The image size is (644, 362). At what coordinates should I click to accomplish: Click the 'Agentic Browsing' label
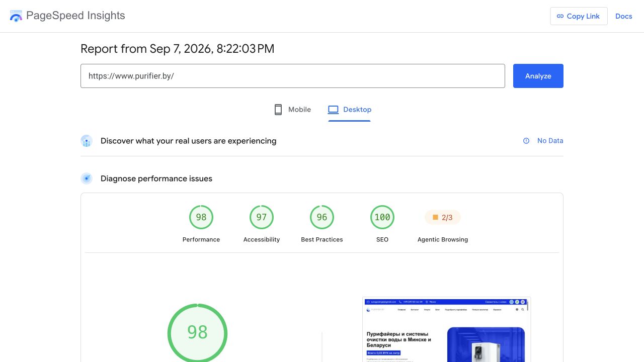point(443,239)
